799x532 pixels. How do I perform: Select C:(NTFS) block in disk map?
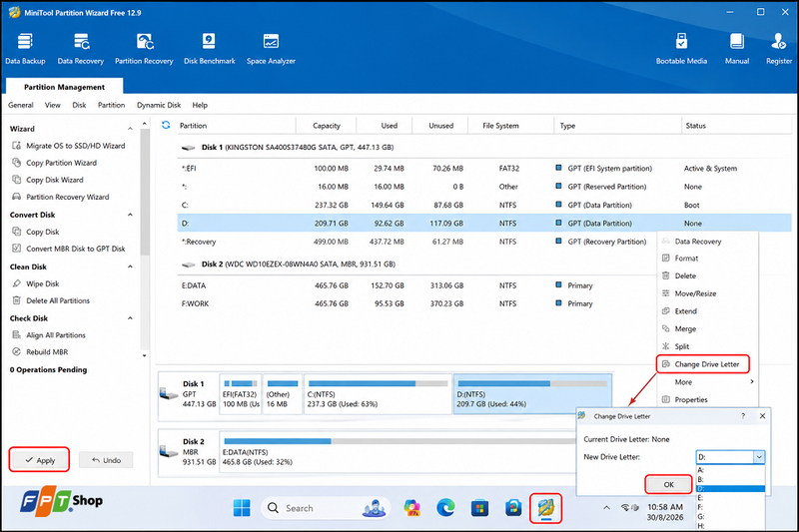pos(378,394)
